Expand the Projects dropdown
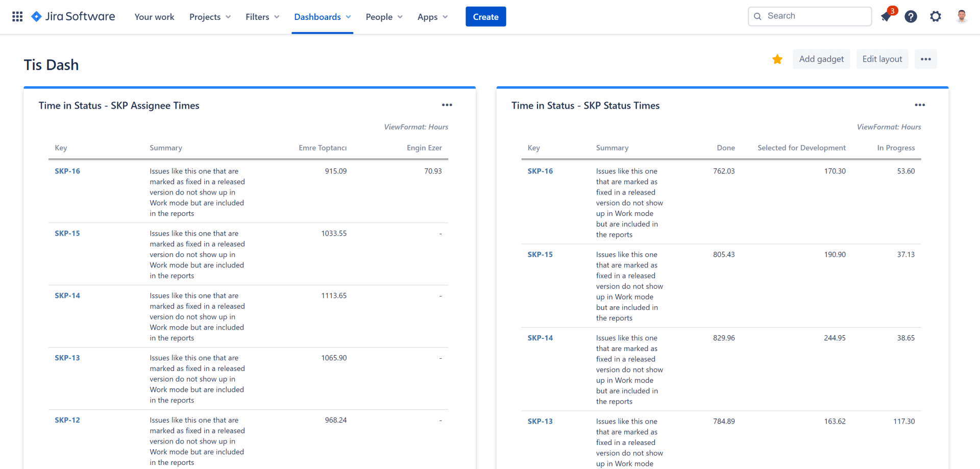 tap(210, 17)
